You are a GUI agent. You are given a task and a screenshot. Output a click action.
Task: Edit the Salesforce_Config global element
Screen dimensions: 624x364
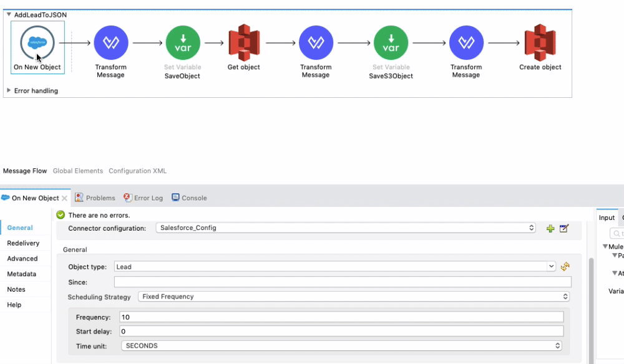click(x=563, y=229)
